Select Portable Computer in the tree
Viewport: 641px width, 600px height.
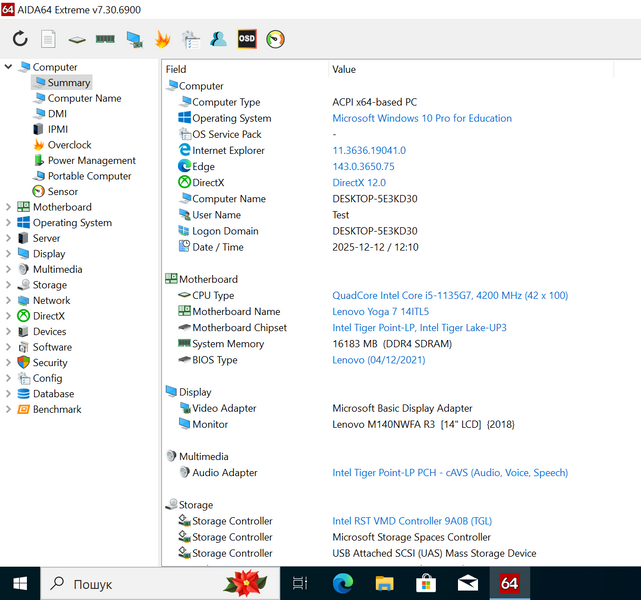click(90, 176)
